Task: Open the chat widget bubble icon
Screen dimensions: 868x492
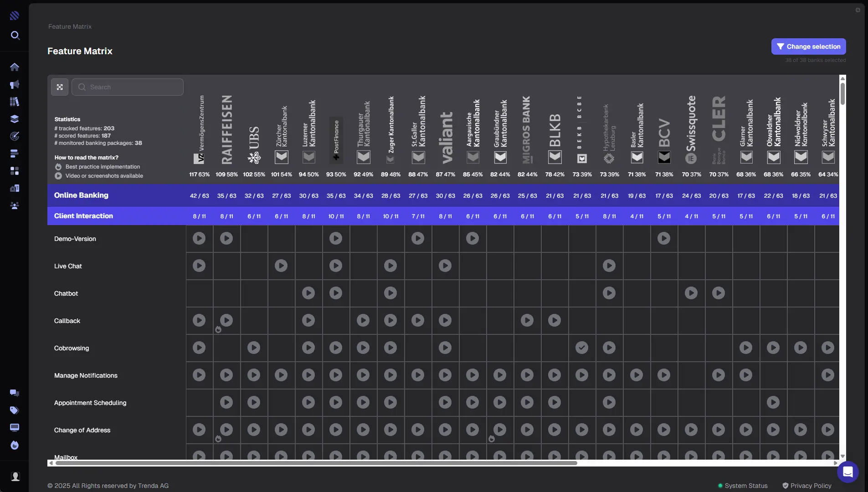Action: [x=847, y=472]
